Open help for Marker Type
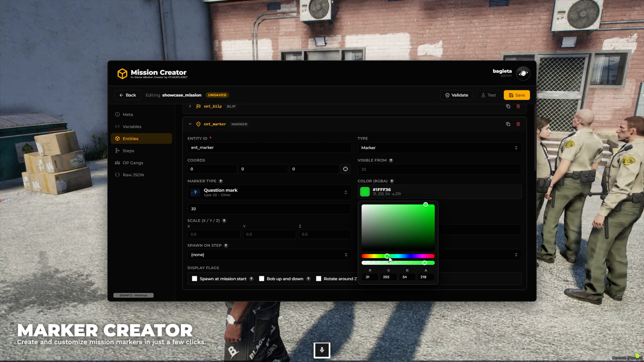Image resolution: width=644 pixels, height=362 pixels. (x=221, y=181)
